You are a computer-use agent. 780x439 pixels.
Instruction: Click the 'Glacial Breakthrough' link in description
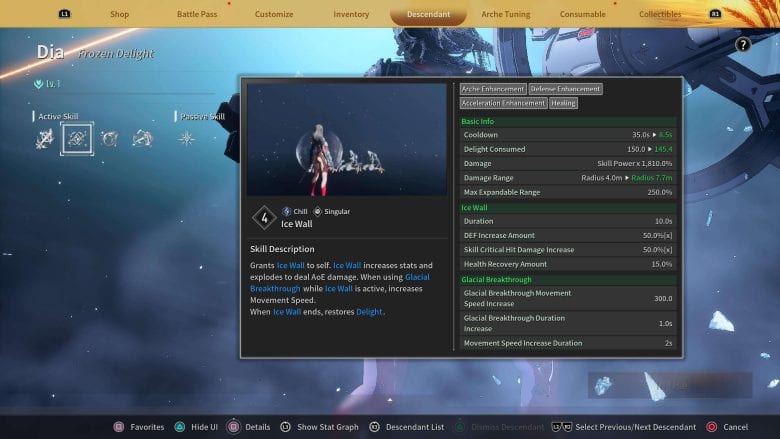tap(340, 282)
